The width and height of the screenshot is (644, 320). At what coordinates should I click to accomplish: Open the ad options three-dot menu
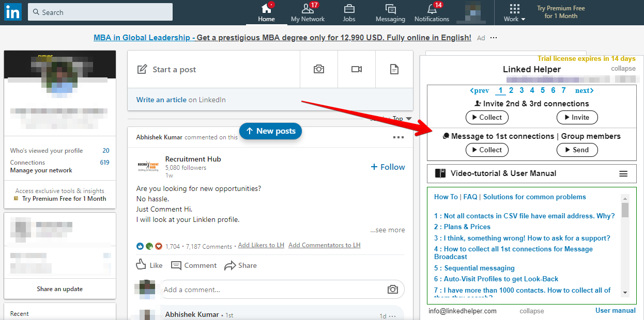(x=494, y=38)
